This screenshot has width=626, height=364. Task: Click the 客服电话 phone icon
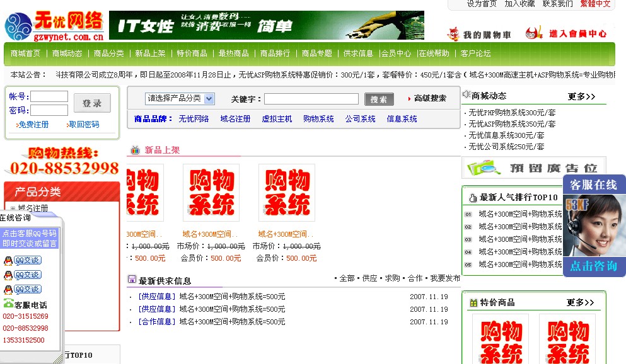[x=8, y=304]
